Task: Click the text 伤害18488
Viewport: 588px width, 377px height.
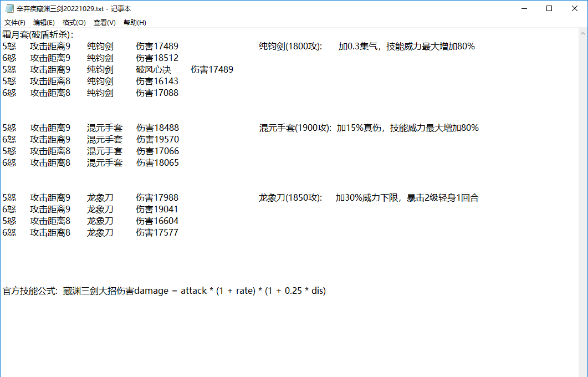Action: (x=157, y=128)
